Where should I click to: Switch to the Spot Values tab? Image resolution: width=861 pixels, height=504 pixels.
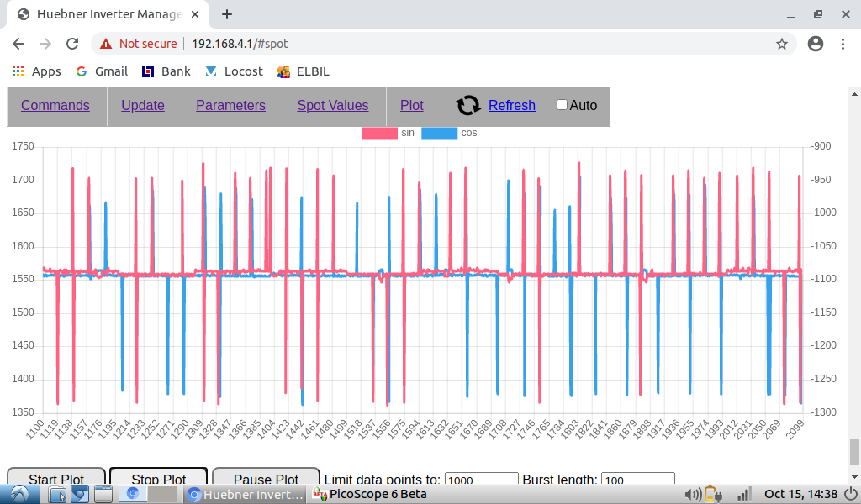point(332,105)
